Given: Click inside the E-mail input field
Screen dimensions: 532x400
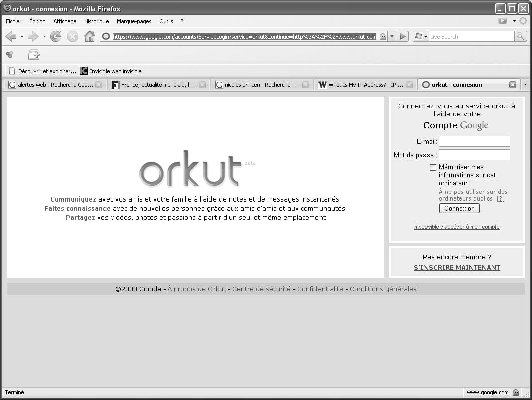Looking at the screenshot, I should tap(474, 141).
